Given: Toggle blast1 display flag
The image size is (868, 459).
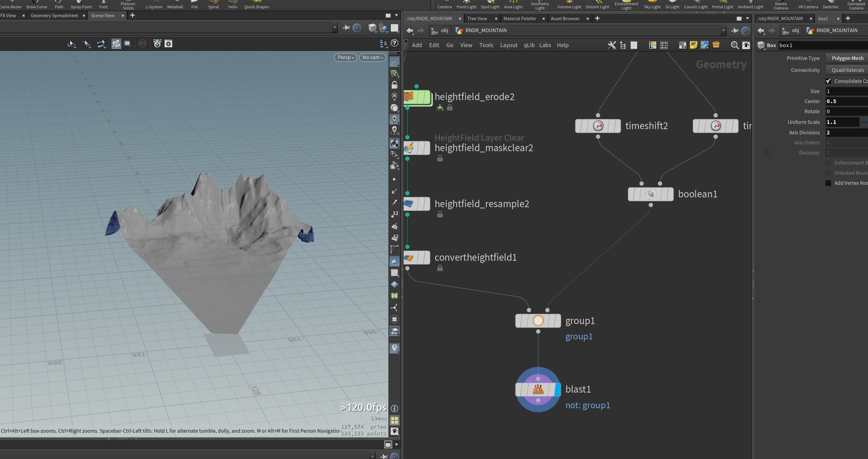Looking at the screenshot, I should point(557,390).
